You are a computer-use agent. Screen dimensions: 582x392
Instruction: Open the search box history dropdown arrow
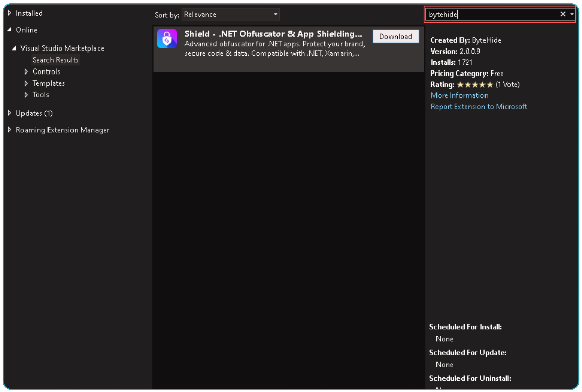coord(571,14)
